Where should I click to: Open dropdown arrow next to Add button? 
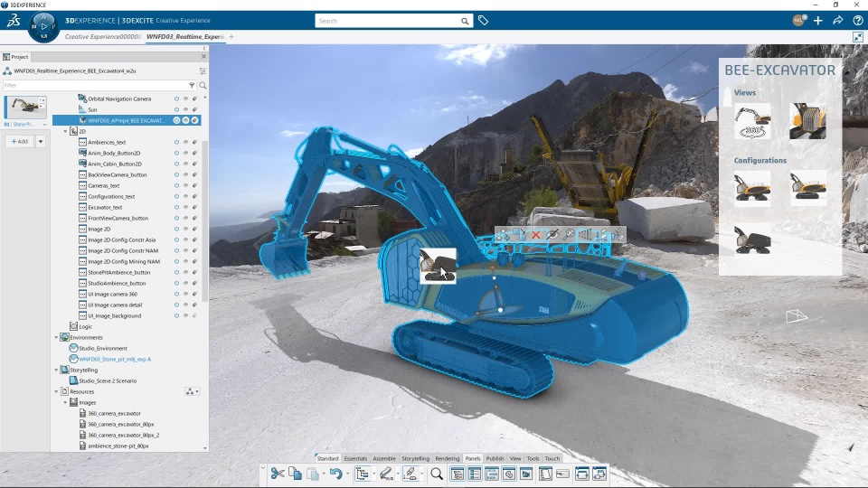coord(41,141)
